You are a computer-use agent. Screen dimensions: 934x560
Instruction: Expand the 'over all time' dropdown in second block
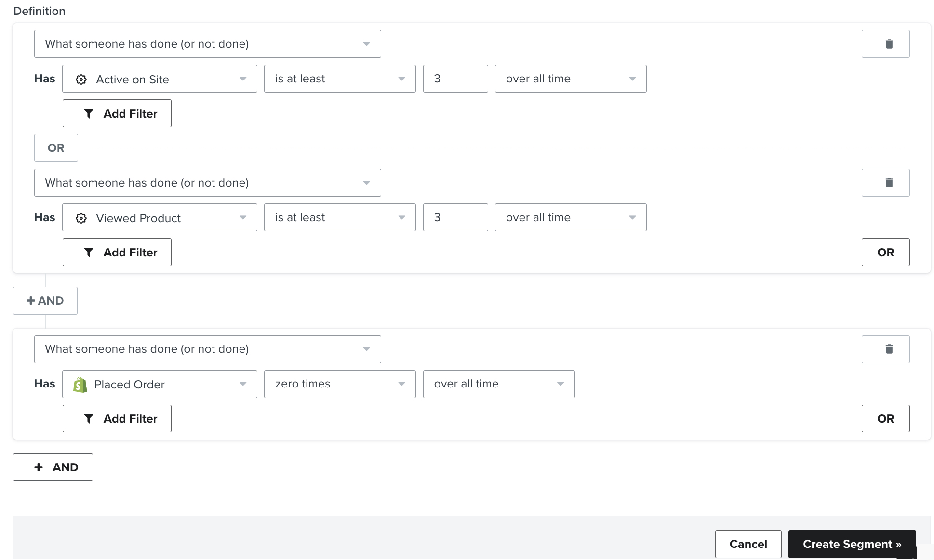pos(570,217)
